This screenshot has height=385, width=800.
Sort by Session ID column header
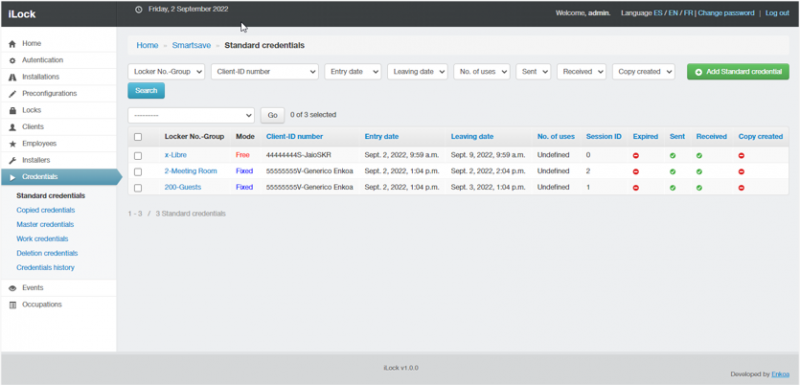(604, 137)
